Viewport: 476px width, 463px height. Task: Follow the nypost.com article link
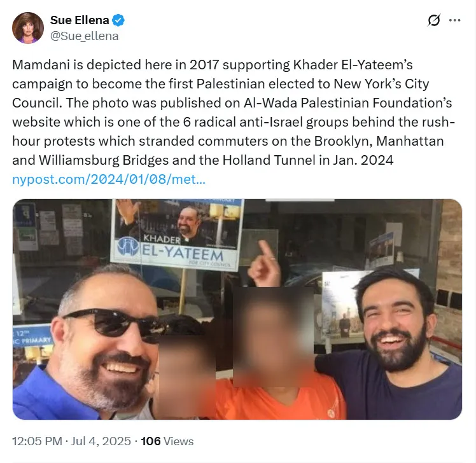coord(109,179)
